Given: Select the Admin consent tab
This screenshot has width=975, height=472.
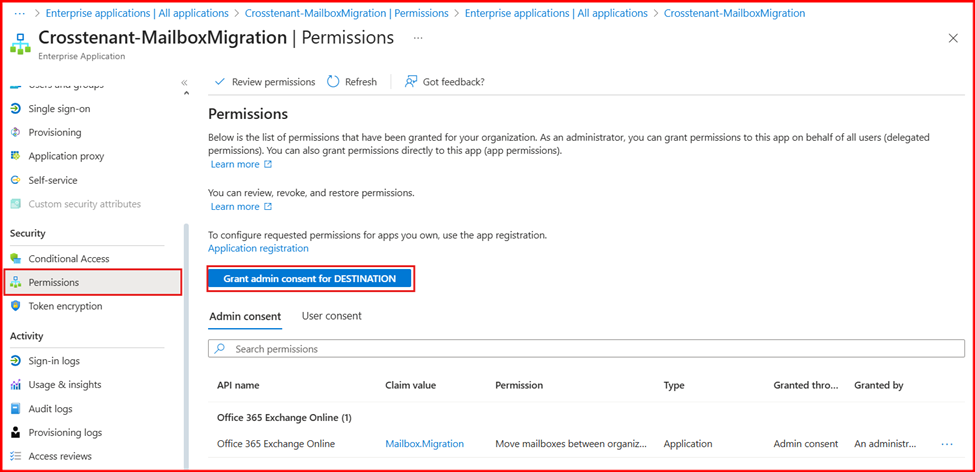Looking at the screenshot, I should pyautogui.click(x=245, y=316).
